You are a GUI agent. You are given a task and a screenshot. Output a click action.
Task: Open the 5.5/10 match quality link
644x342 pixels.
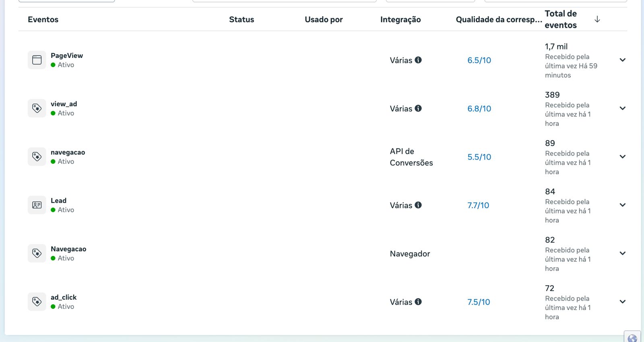479,157
